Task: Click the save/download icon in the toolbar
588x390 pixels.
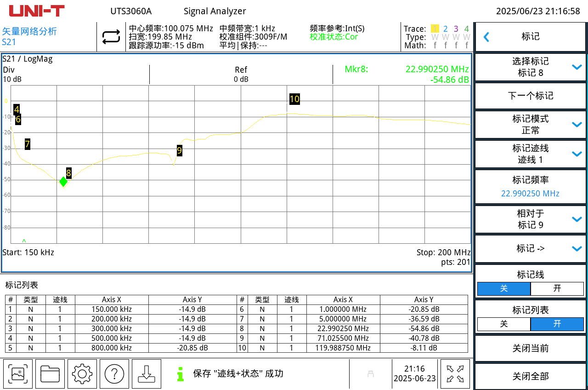Action: [x=147, y=374]
